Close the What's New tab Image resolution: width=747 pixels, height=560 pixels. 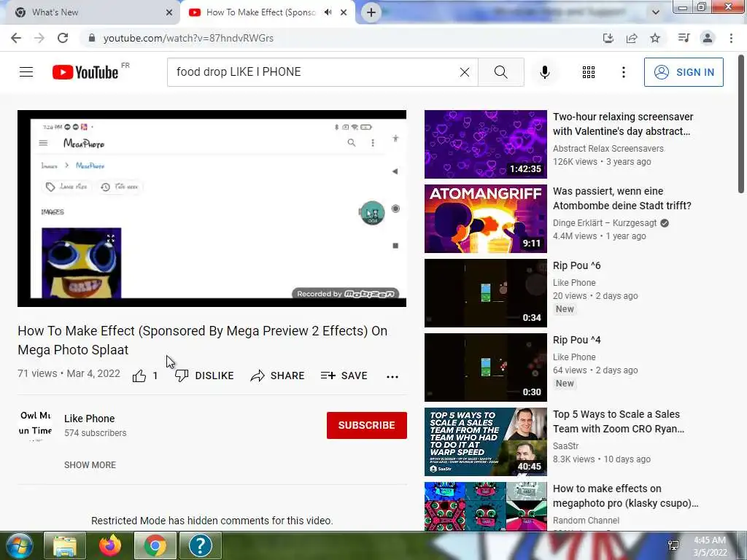pyautogui.click(x=169, y=12)
